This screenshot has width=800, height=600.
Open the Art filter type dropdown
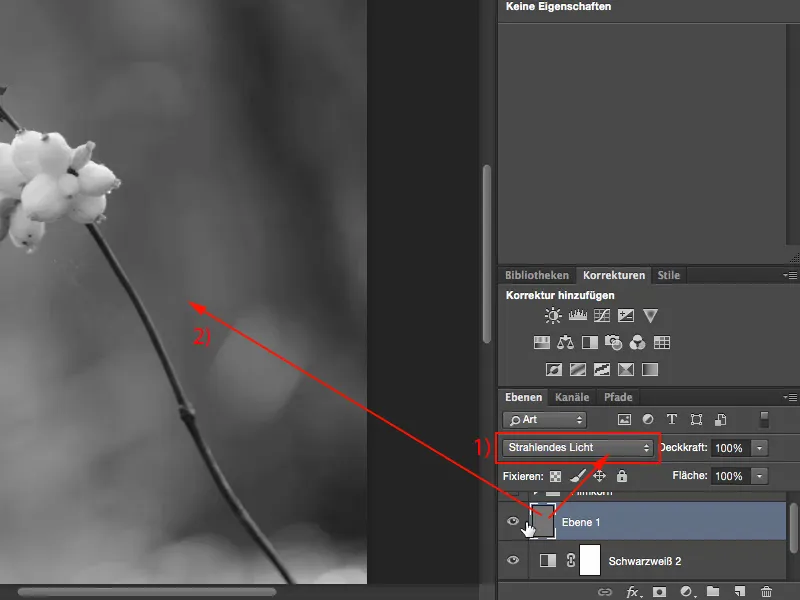pos(544,420)
